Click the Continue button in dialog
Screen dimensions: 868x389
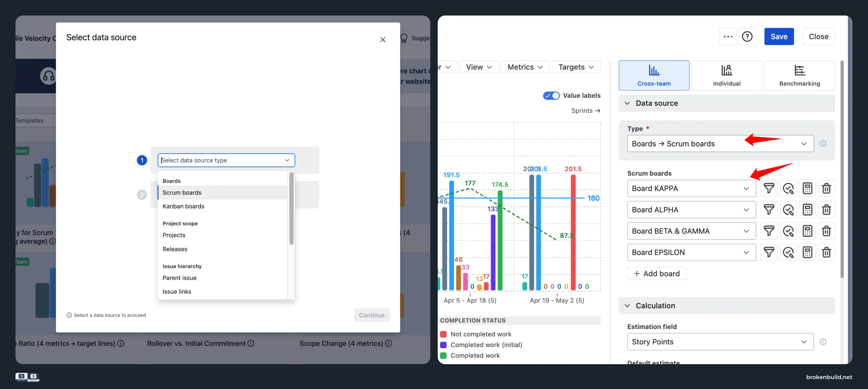[x=372, y=315]
